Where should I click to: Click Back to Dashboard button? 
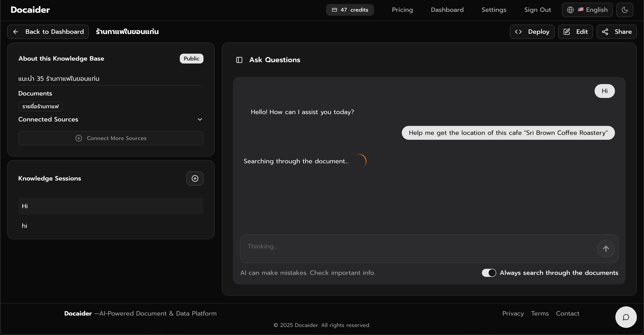pyautogui.click(x=48, y=32)
